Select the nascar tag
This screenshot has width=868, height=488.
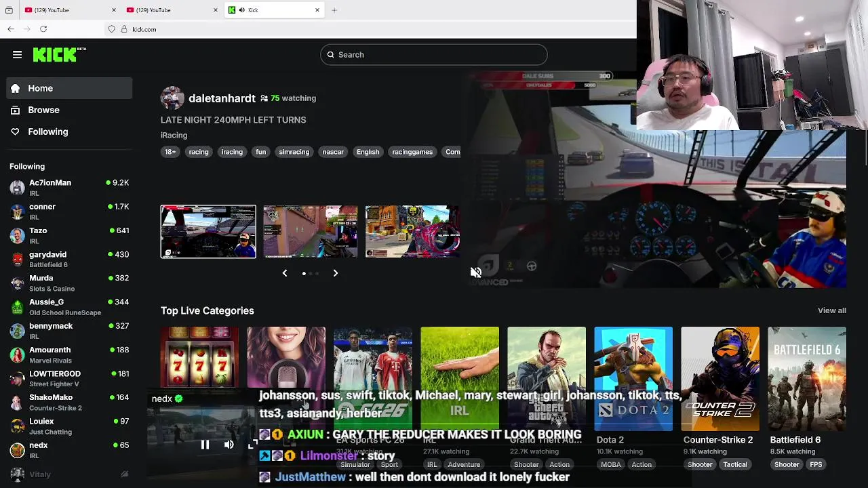333,152
